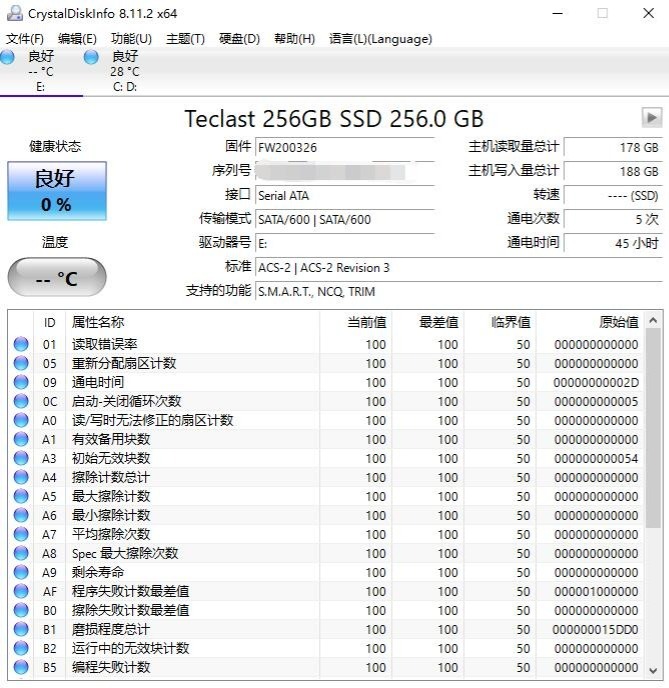This screenshot has width=669, height=688.
Task: Click the 固件 firmware field FW200326
Action: [345, 147]
